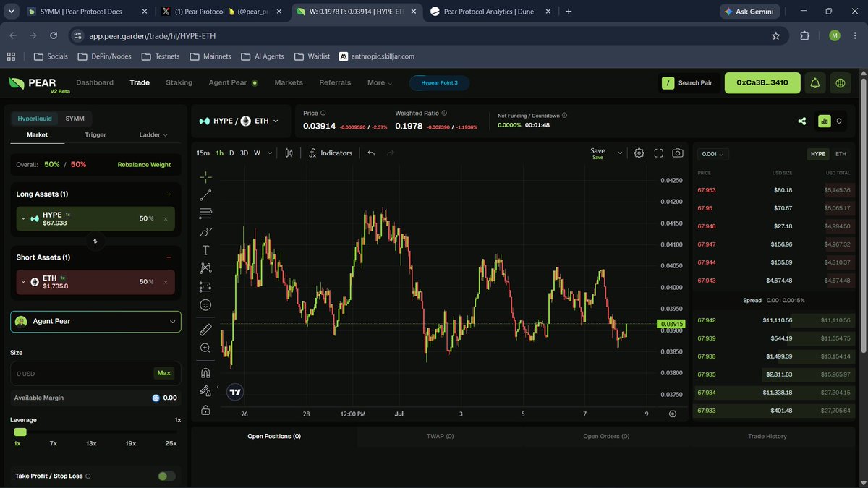Click Rebalance Weight

[x=144, y=165]
